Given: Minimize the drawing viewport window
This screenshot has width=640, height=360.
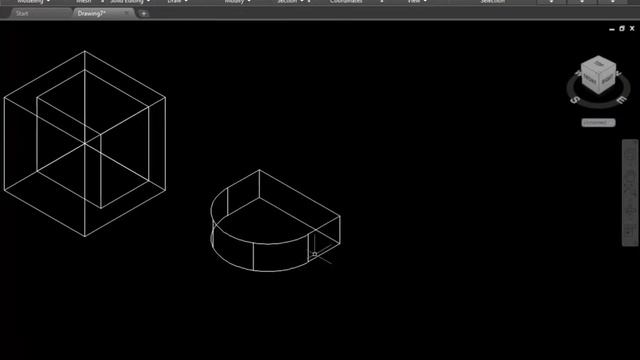Looking at the screenshot, I should [x=611, y=29].
